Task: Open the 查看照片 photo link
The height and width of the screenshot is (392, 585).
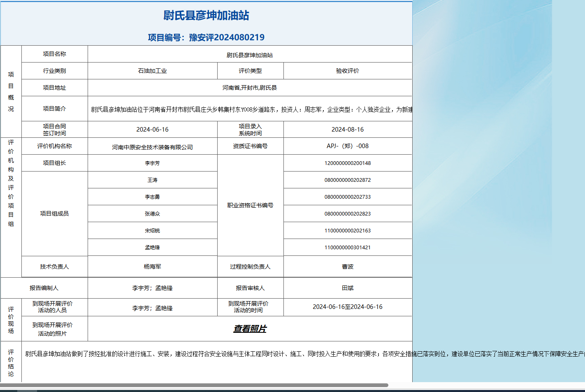Action: tap(250, 329)
